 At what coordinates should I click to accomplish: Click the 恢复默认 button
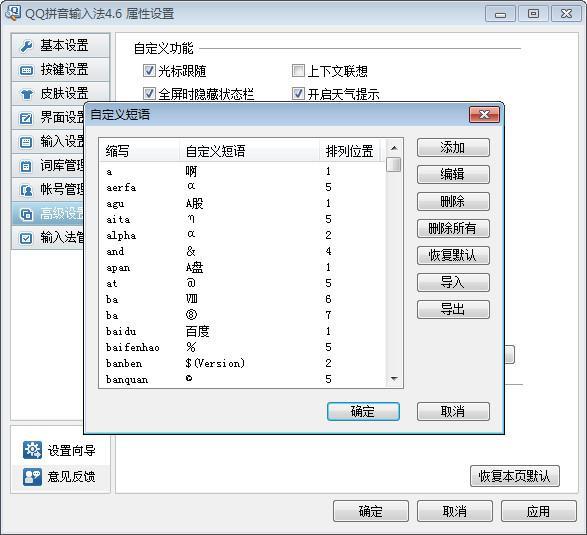point(453,255)
